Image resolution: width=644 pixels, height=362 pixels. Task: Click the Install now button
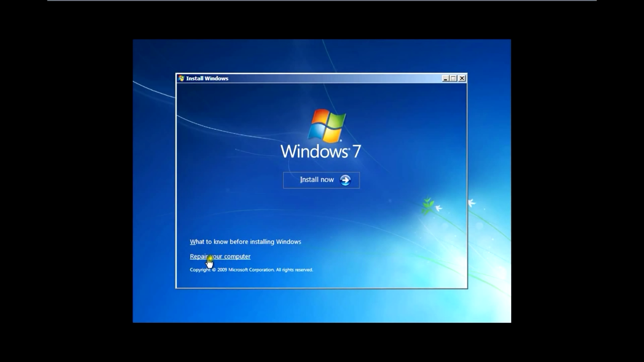pos(321,180)
